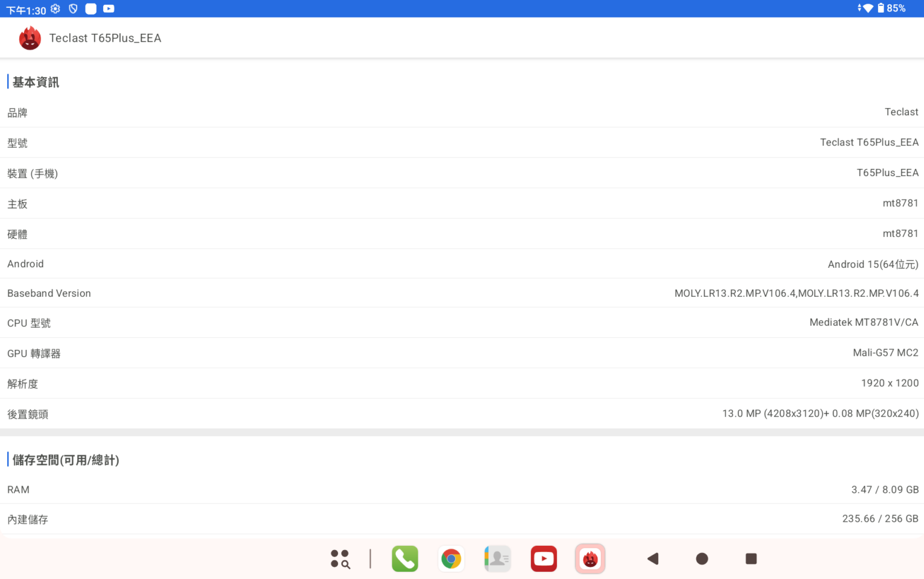Select the Baseband Version MOLY value
This screenshot has height=579, width=924.
pyautogui.click(x=797, y=294)
